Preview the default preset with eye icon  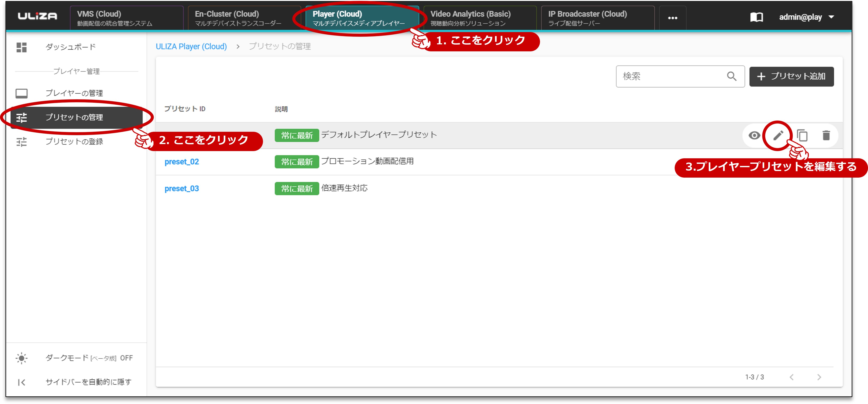[x=754, y=135]
